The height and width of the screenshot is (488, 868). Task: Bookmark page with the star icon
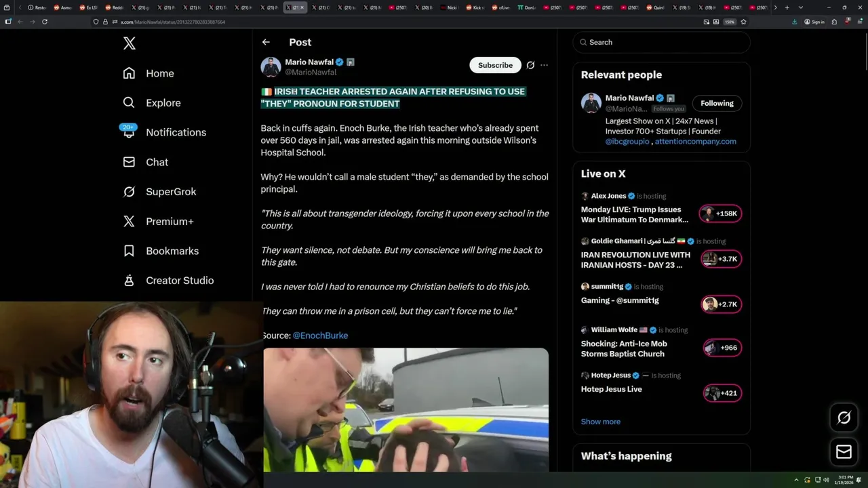click(x=743, y=22)
